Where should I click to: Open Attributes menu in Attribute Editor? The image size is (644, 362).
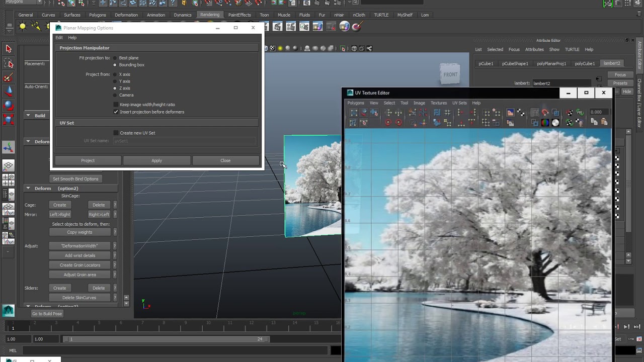point(534,49)
